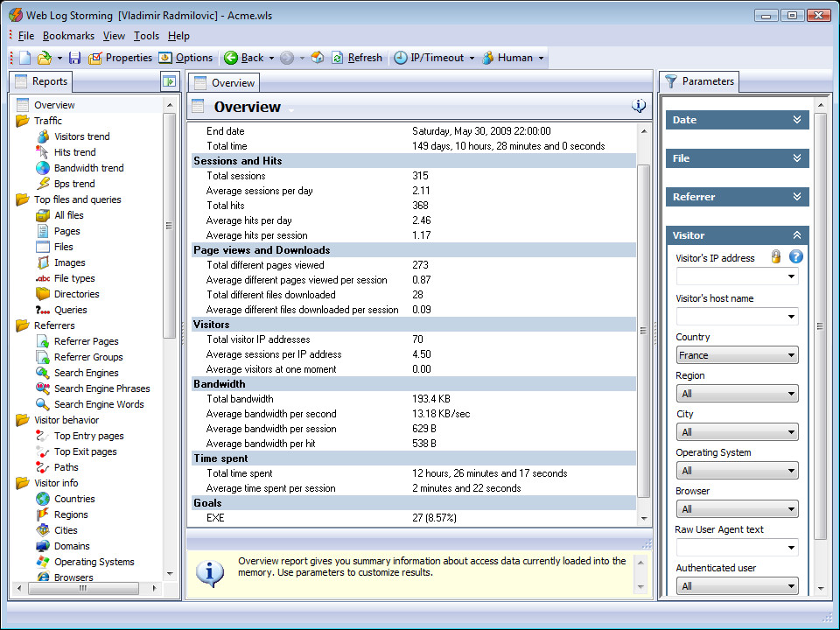Click the New document toolbar icon

point(25,58)
